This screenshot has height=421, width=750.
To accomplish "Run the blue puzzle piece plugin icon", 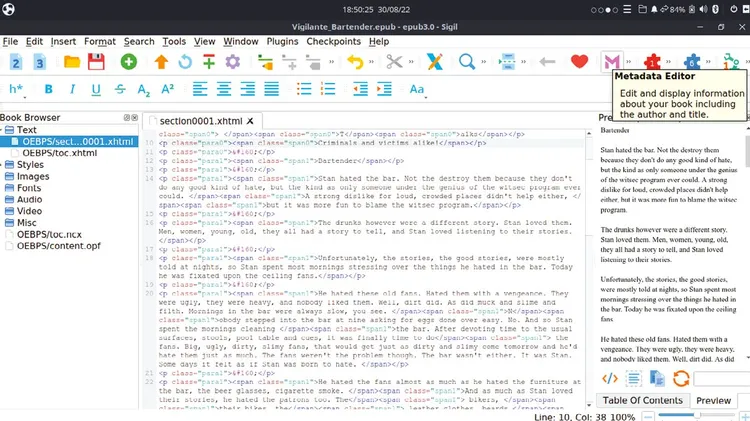I will click(x=692, y=62).
